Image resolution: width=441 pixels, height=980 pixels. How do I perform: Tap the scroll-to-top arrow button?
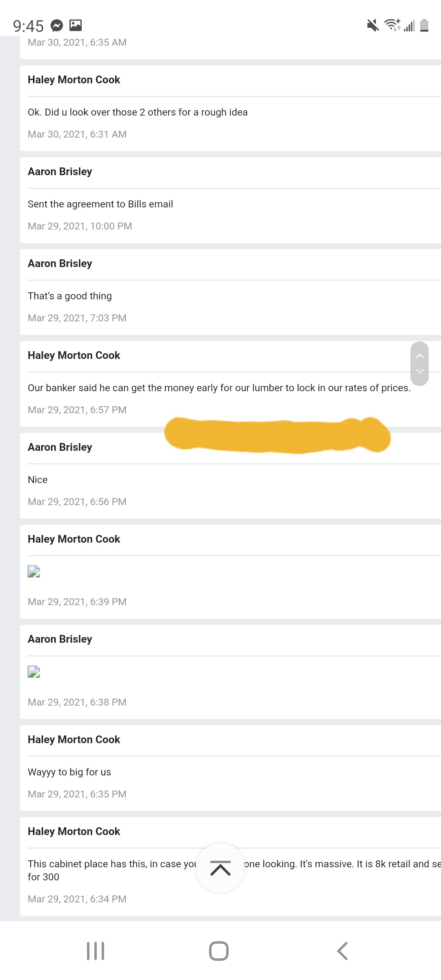(220, 868)
